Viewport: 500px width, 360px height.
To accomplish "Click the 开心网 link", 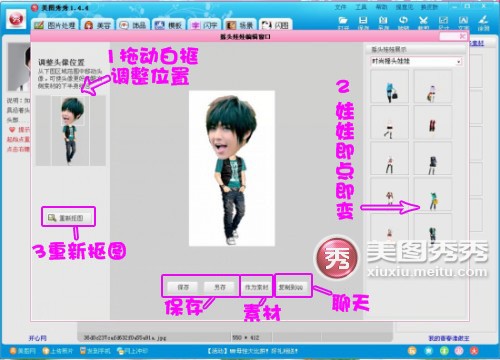I will coord(37,338).
